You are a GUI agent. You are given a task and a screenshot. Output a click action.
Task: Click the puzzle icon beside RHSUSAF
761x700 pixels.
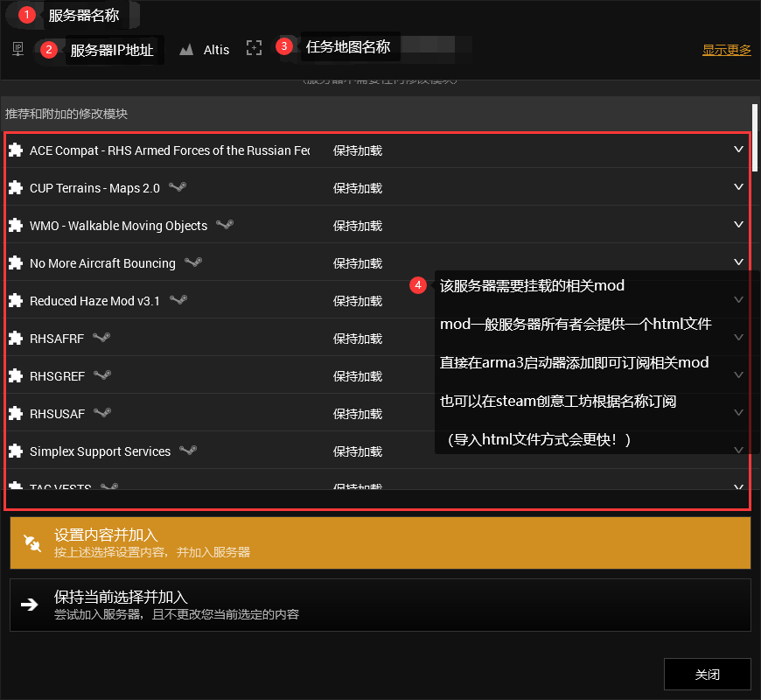16,413
